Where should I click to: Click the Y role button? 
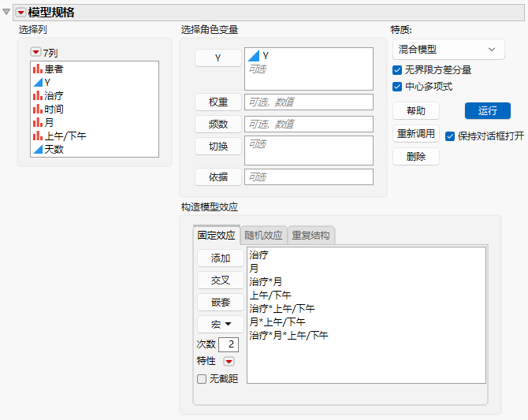(218, 58)
